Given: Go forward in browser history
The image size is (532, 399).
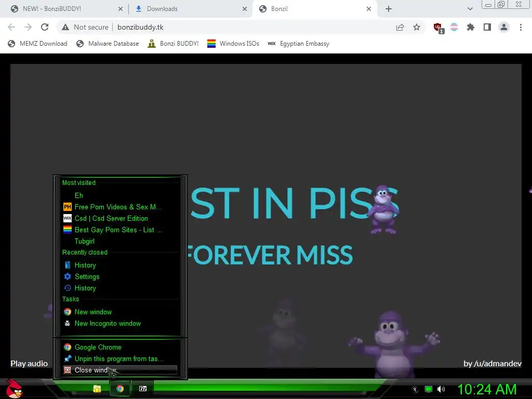Looking at the screenshot, I should click(x=28, y=27).
